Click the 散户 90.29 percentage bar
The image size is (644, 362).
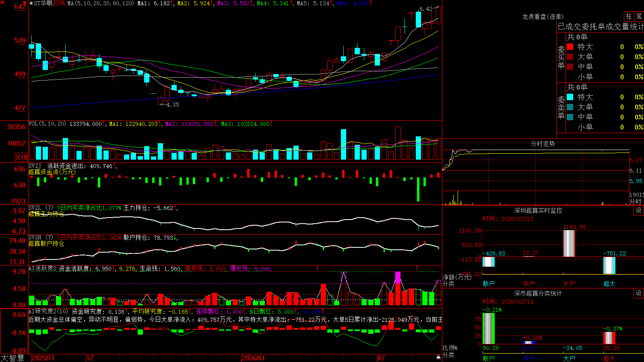(488, 329)
